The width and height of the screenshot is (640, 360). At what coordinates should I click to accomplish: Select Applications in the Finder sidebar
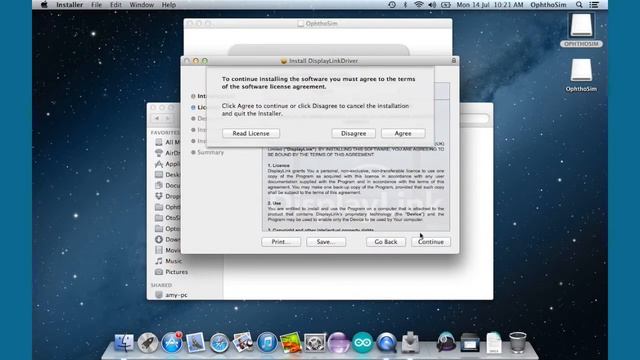(x=167, y=164)
